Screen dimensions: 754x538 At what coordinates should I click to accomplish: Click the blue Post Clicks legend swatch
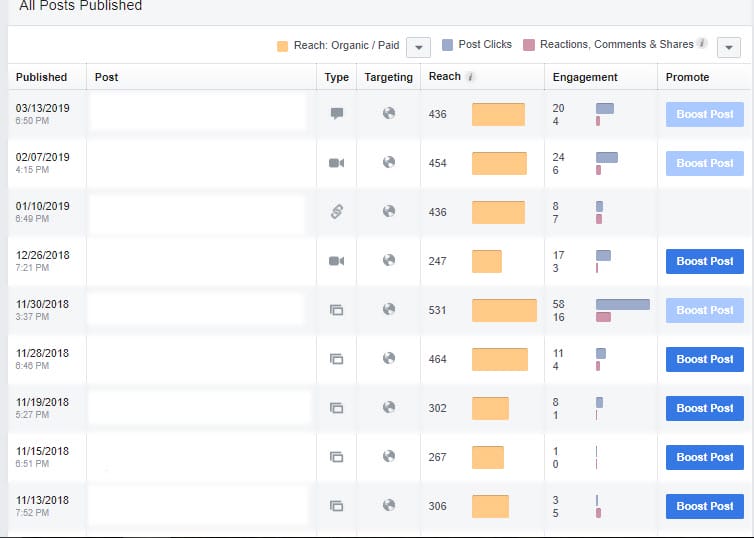click(447, 46)
